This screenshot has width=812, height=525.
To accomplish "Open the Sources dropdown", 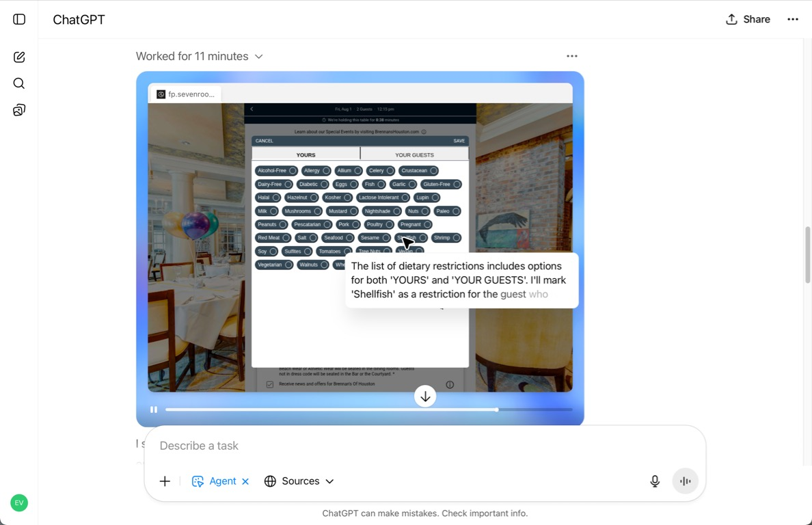I will pyautogui.click(x=299, y=481).
